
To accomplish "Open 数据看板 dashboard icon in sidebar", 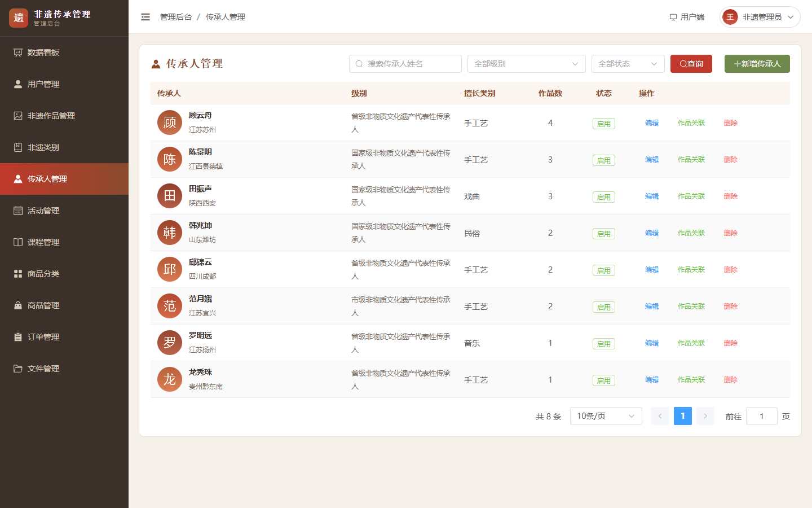I will pos(18,52).
